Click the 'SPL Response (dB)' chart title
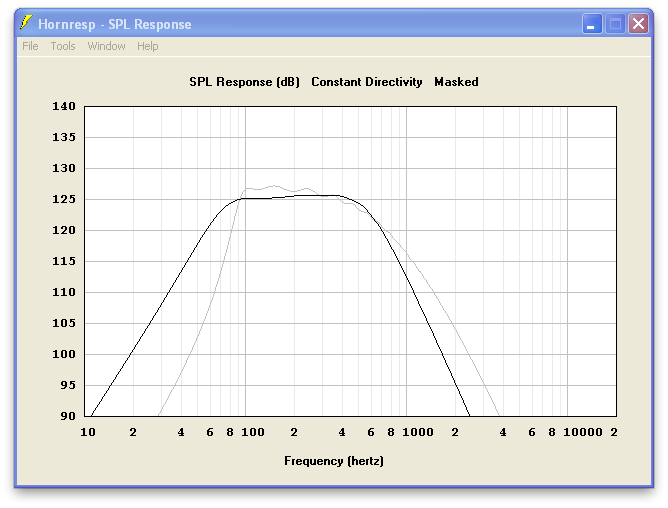 (245, 82)
